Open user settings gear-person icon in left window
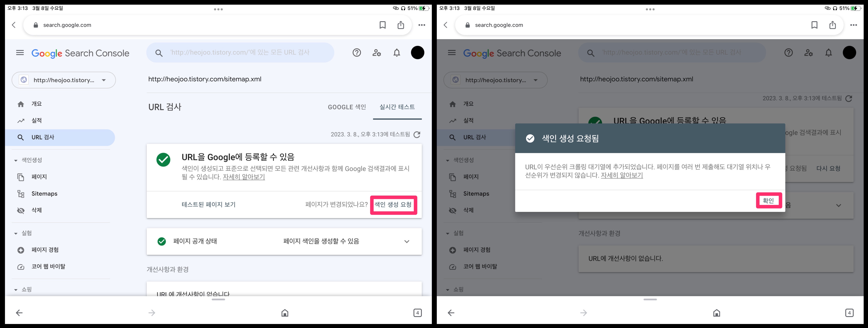 coord(376,53)
